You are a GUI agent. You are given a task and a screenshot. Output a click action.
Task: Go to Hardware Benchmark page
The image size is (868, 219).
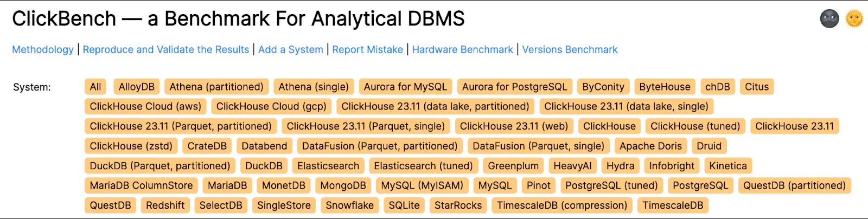[x=463, y=50]
